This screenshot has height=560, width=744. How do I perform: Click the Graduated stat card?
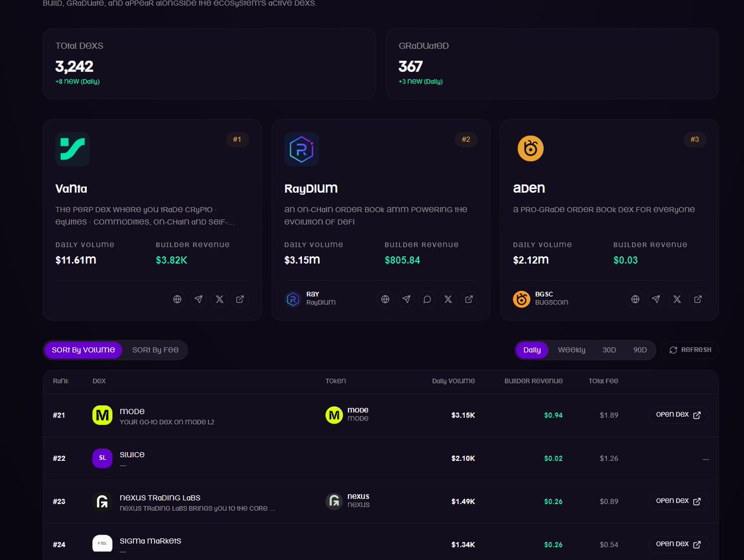point(552,63)
